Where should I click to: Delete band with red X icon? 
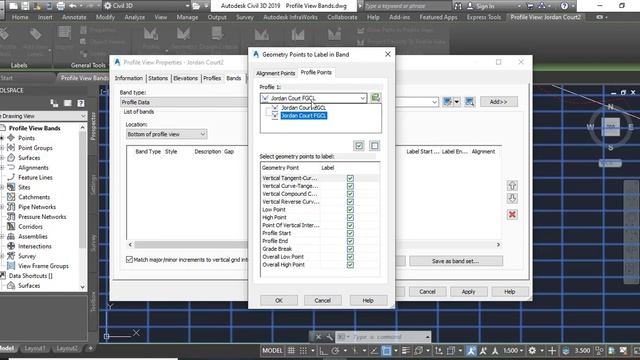click(x=512, y=215)
